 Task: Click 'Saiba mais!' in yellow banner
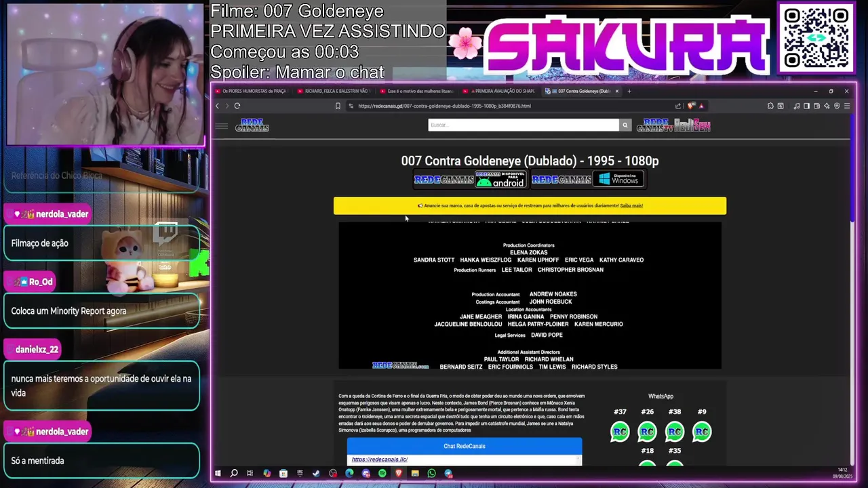[631, 205]
